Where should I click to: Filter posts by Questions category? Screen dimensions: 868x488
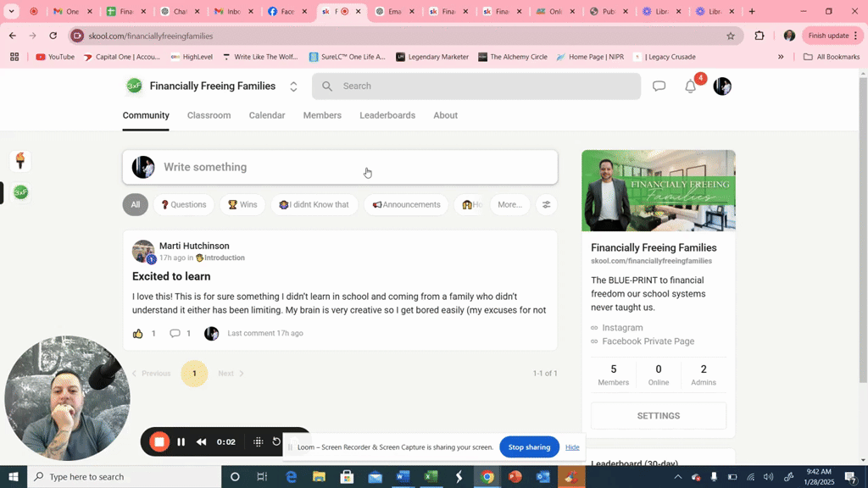(183, 205)
